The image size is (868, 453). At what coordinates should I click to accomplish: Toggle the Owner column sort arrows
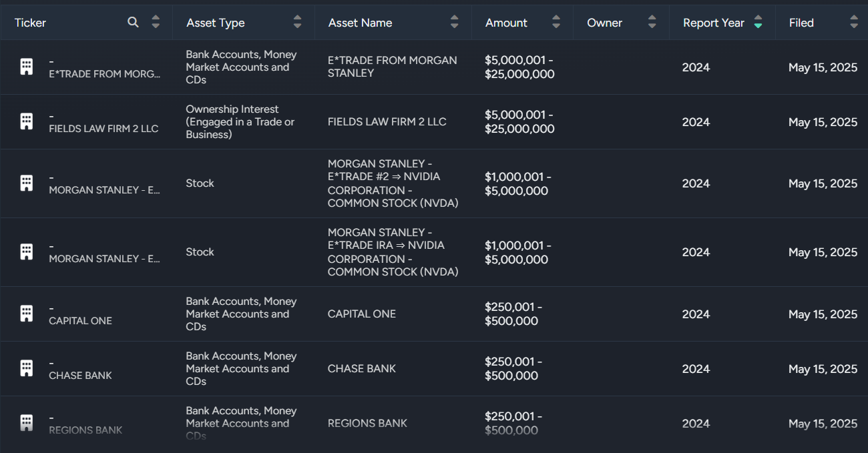tap(652, 22)
